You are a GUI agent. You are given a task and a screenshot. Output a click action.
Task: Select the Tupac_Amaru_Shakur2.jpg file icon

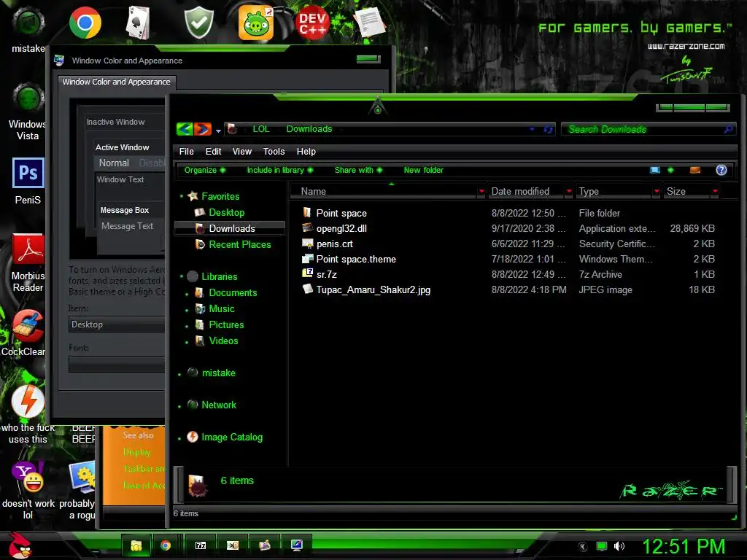click(307, 289)
